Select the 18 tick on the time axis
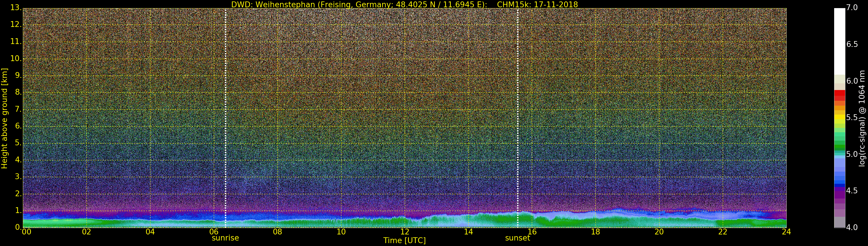Screen dimensions: 868x246 point(595,232)
